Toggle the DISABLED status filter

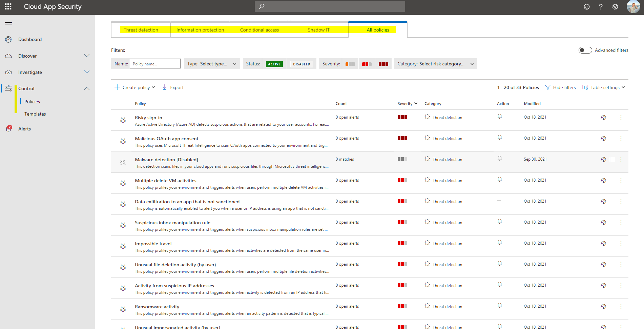[x=302, y=64]
